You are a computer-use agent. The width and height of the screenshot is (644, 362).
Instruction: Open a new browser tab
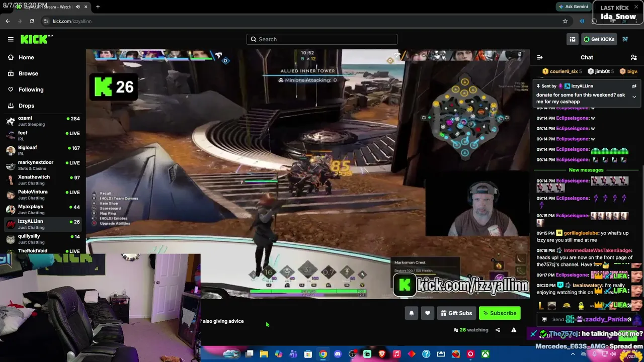(98, 7)
